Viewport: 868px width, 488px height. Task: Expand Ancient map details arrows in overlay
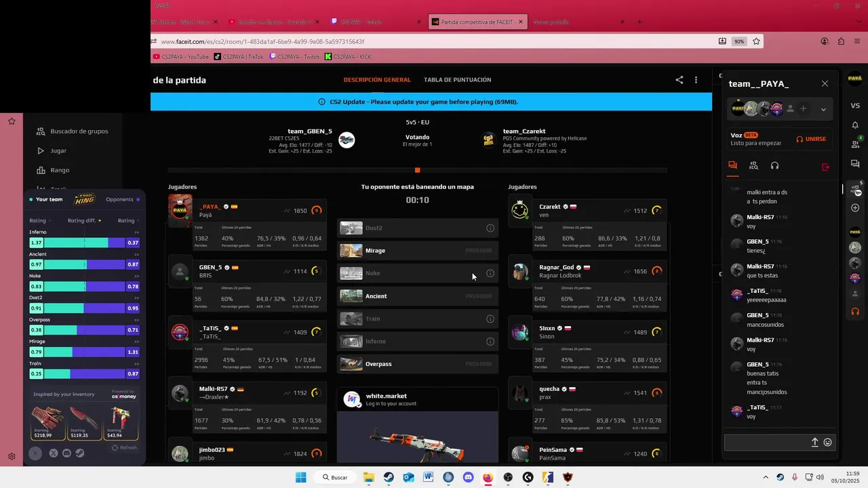click(x=136, y=254)
